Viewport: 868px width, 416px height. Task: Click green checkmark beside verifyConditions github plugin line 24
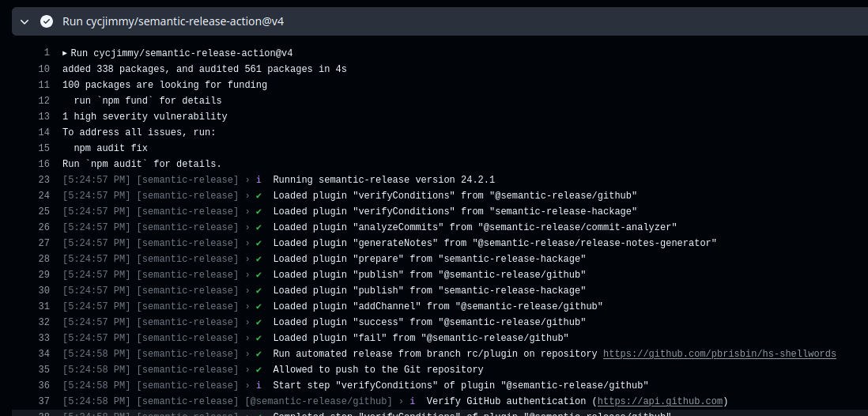[259, 195]
